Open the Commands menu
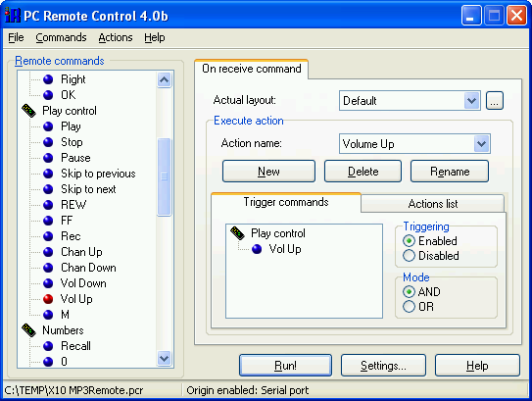 tap(61, 37)
